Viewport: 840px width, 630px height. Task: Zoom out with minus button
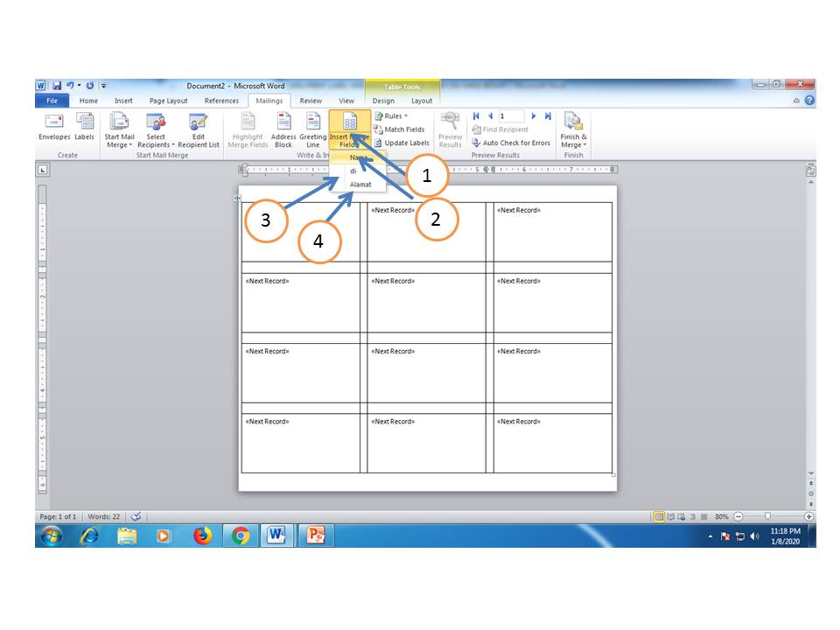pos(738,517)
